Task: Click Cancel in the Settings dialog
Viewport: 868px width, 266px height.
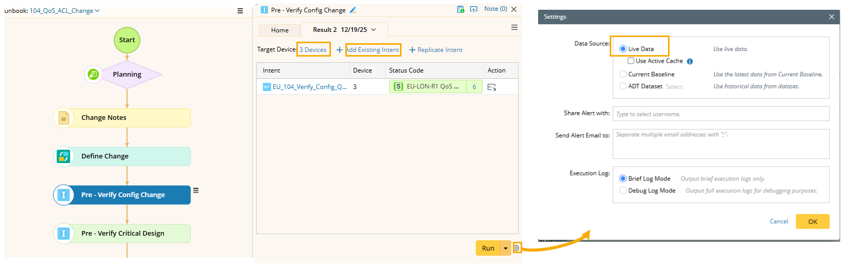Action: coord(779,222)
